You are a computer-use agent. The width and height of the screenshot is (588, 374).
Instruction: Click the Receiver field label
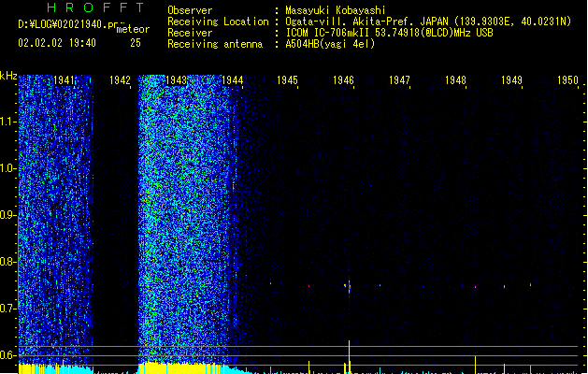(190, 33)
